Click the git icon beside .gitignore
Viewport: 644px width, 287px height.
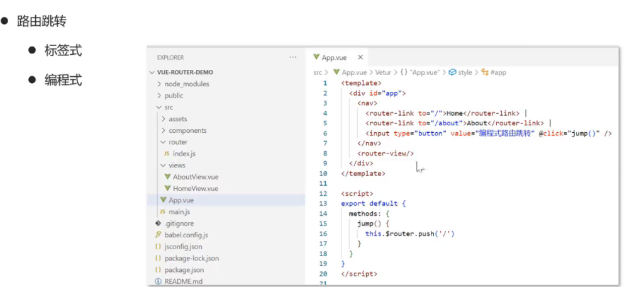158,223
